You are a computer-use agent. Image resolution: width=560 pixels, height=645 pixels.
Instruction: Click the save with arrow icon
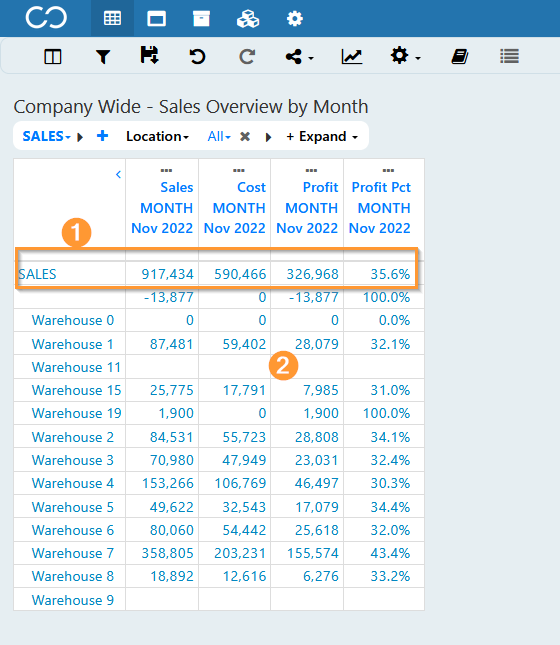point(149,55)
